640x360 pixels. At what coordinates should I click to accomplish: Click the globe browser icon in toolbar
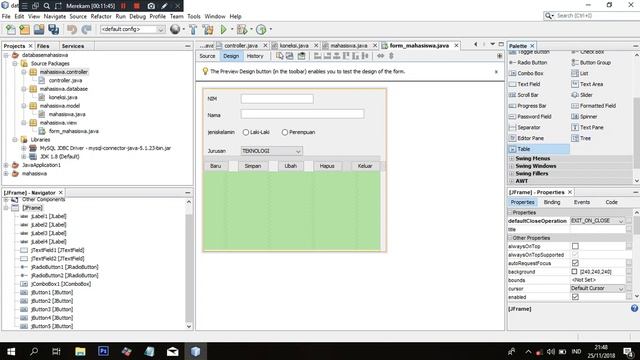tap(175, 29)
